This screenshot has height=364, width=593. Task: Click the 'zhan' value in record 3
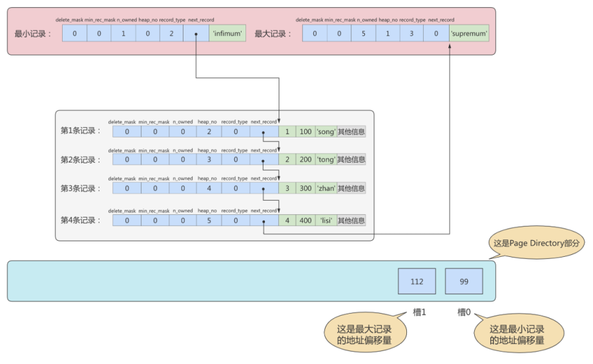[326, 188]
